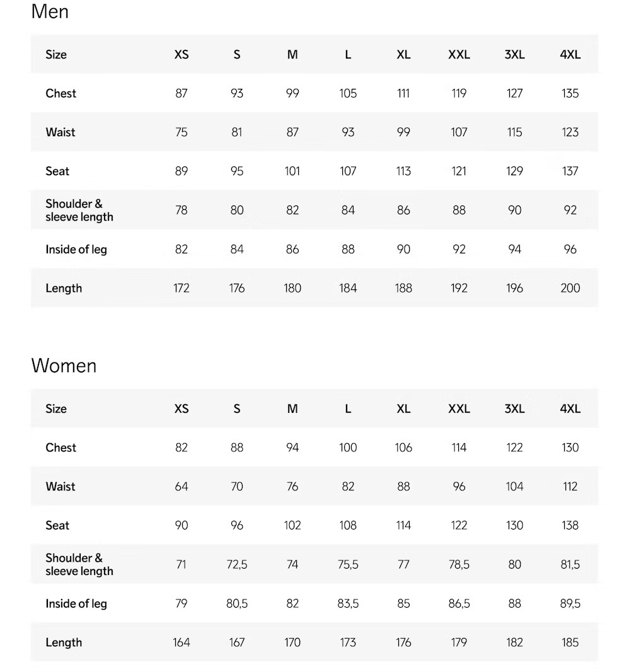Click Men Chest value 111 for XL
This screenshot has height=672, width=629.
pyautogui.click(x=403, y=93)
